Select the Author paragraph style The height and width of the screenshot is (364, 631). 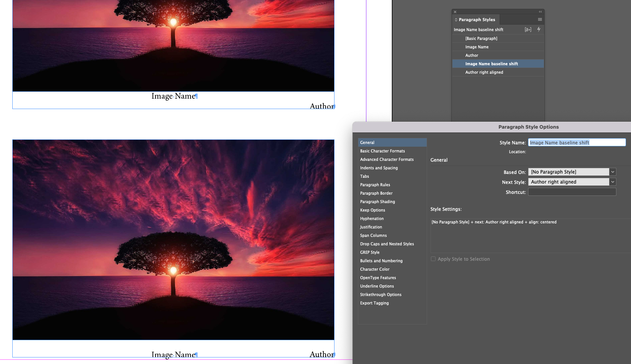point(472,55)
